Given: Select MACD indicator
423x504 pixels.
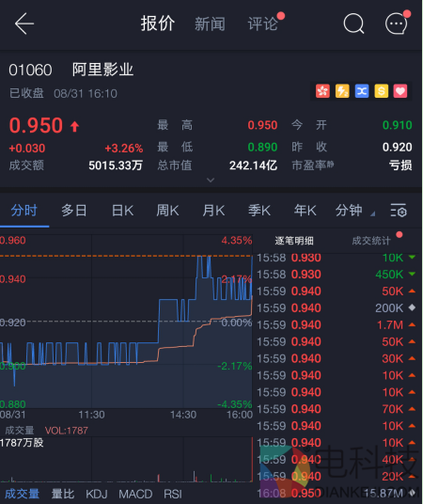Looking at the screenshot, I should click(x=135, y=494).
